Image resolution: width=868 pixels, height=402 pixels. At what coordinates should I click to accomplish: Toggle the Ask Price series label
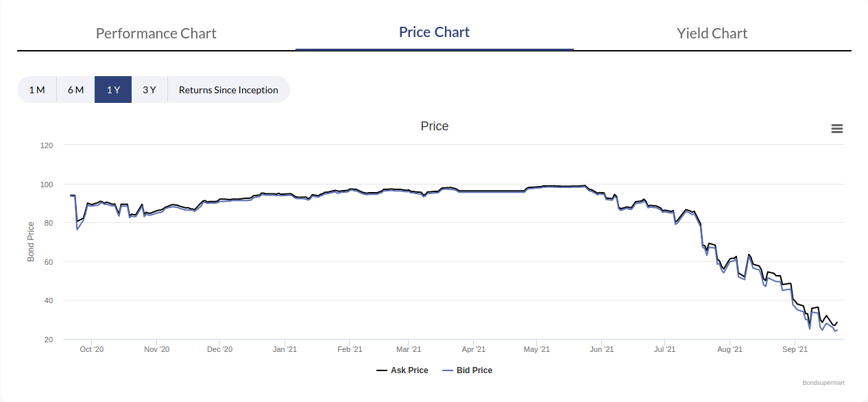[x=409, y=370]
